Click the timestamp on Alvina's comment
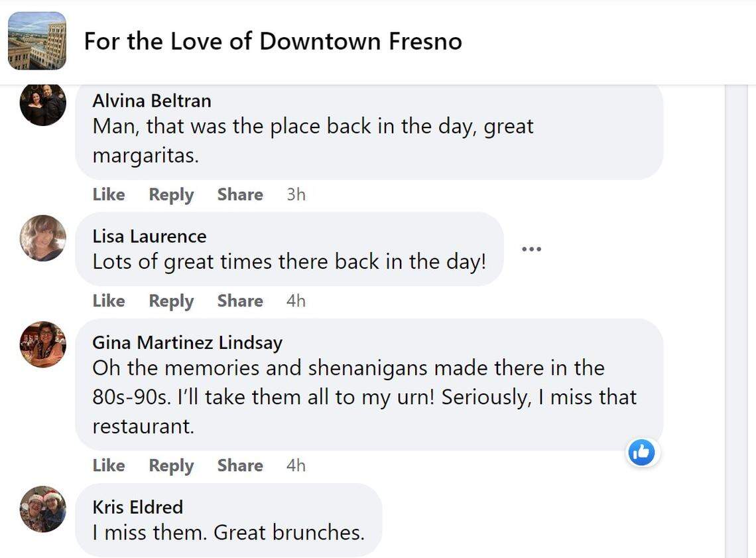The height and width of the screenshot is (558, 756). (296, 194)
